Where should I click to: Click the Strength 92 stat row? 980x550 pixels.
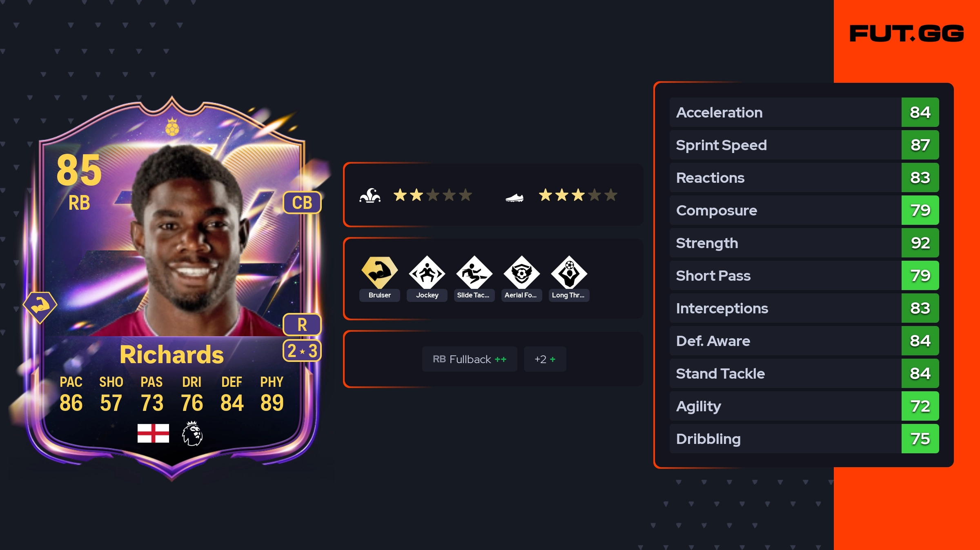(x=804, y=243)
